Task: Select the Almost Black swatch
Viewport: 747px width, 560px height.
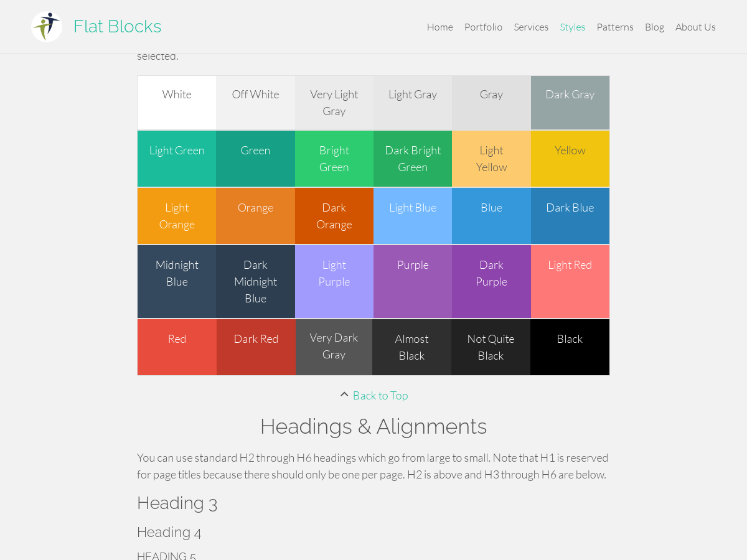Action: 411,347
